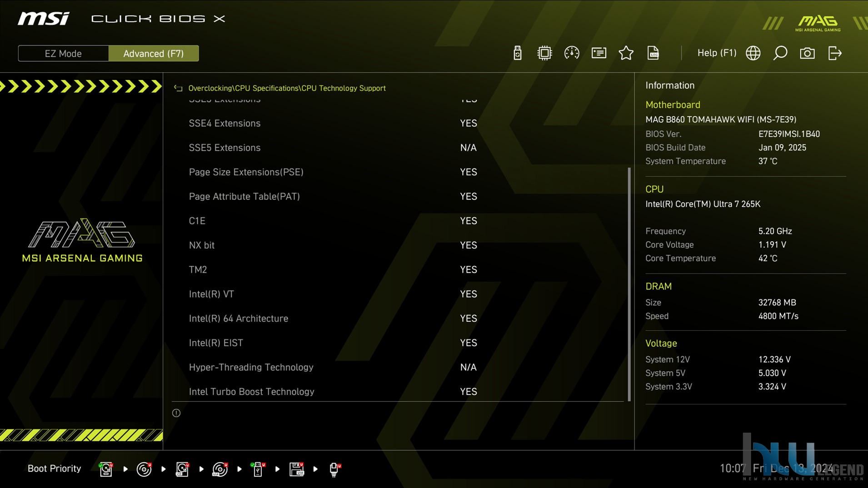Open the search magnifier icon
The width and height of the screenshot is (868, 488).
pos(780,53)
